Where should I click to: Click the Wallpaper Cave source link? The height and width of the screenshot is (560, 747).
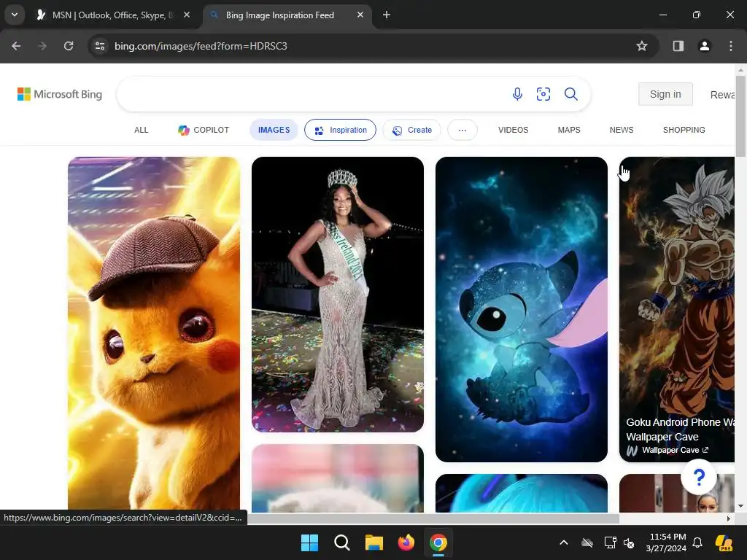671,450
